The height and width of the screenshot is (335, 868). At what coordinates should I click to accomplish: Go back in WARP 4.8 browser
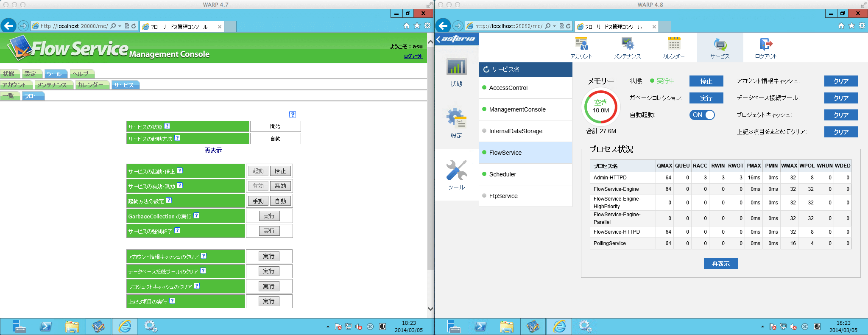pyautogui.click(x=443, y=26)
